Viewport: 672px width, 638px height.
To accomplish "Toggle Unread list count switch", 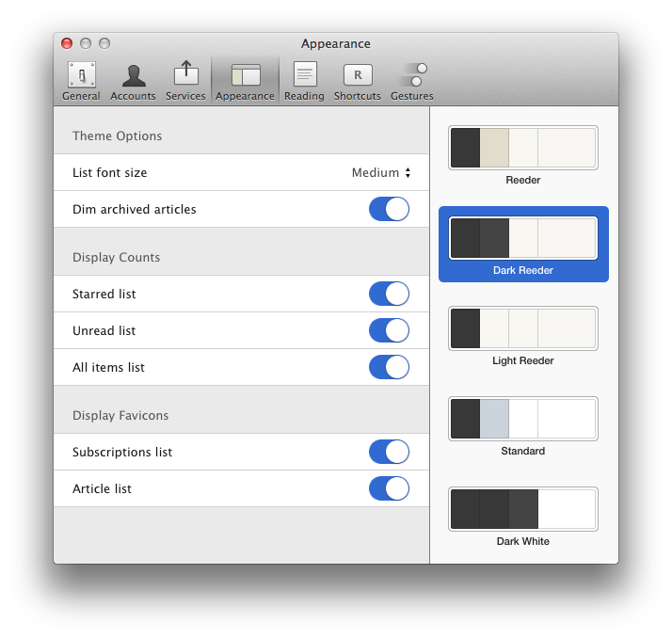I will coord(389,330).
